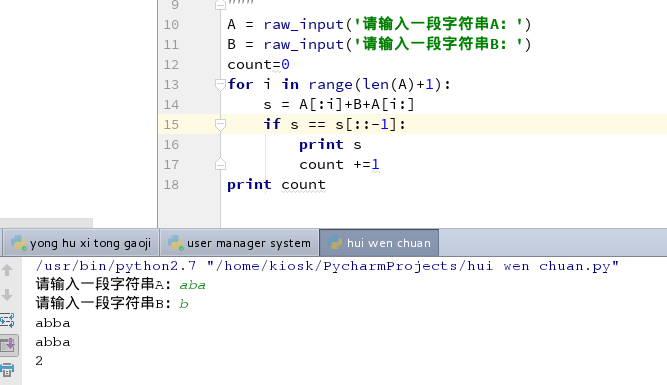
Task: Collapse docstring fold marker on line 9
Action: [x=220, y=5]
